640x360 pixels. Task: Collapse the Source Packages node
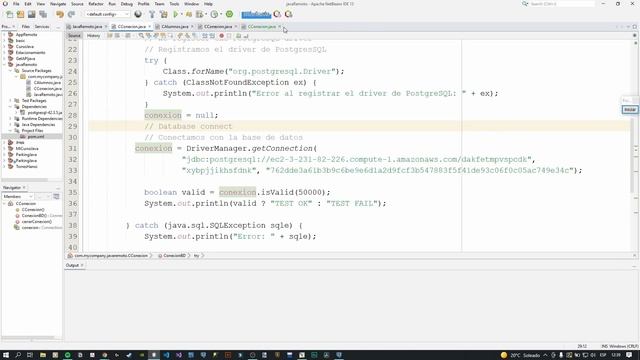(x=11, y=71)
